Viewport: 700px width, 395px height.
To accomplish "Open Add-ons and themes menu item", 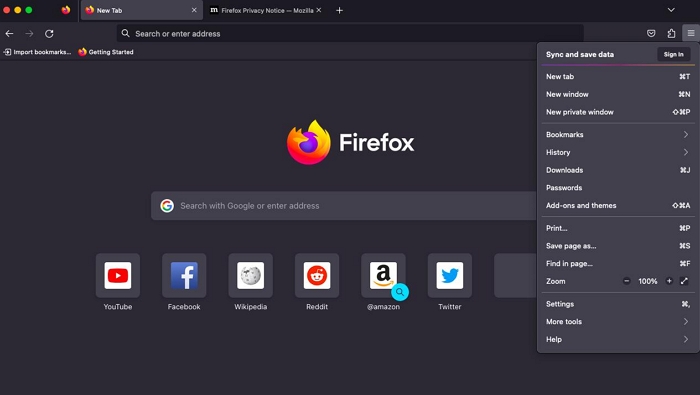I will (x=618, y=205).
